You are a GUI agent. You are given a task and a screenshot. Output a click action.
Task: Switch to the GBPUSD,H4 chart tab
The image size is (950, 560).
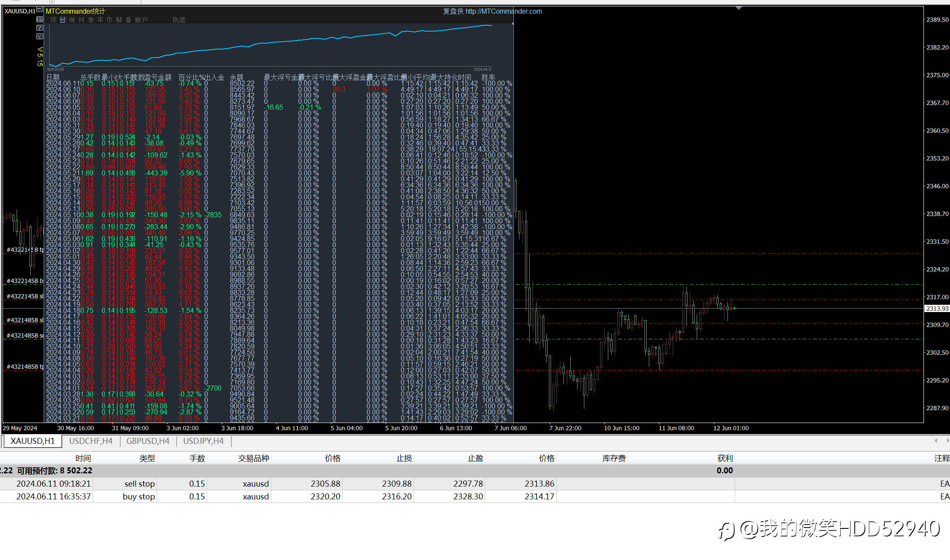tap(148, 441)
